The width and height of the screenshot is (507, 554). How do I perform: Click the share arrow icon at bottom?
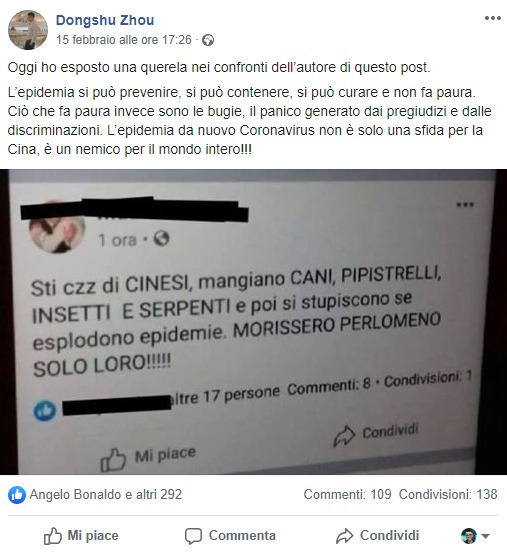tap(344, 536)
